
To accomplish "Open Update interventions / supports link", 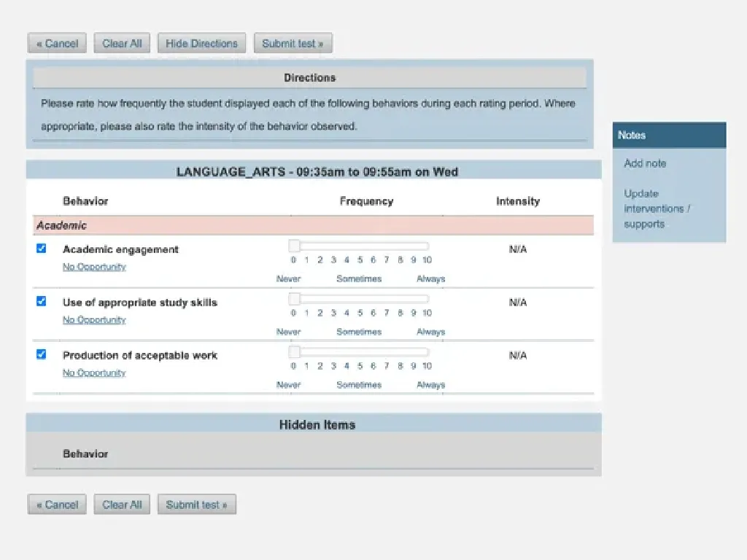I will coord(657,209).
